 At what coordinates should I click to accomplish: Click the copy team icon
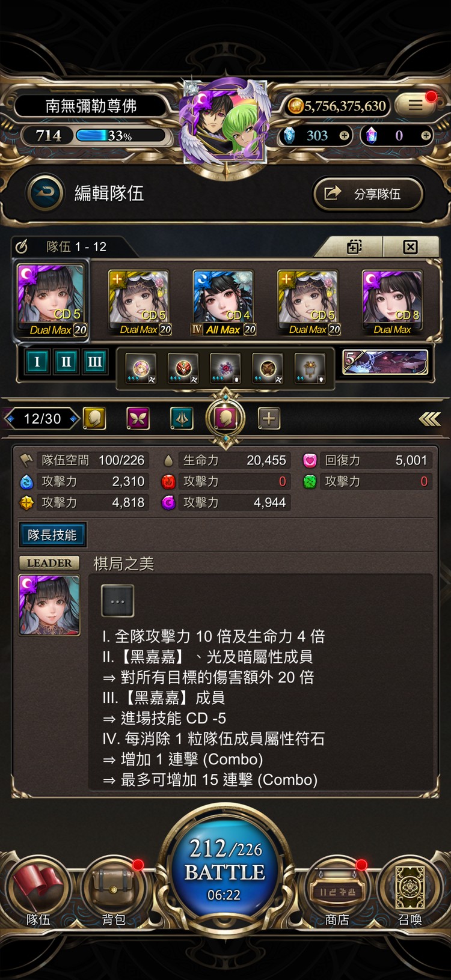click(x=354, y=246)
